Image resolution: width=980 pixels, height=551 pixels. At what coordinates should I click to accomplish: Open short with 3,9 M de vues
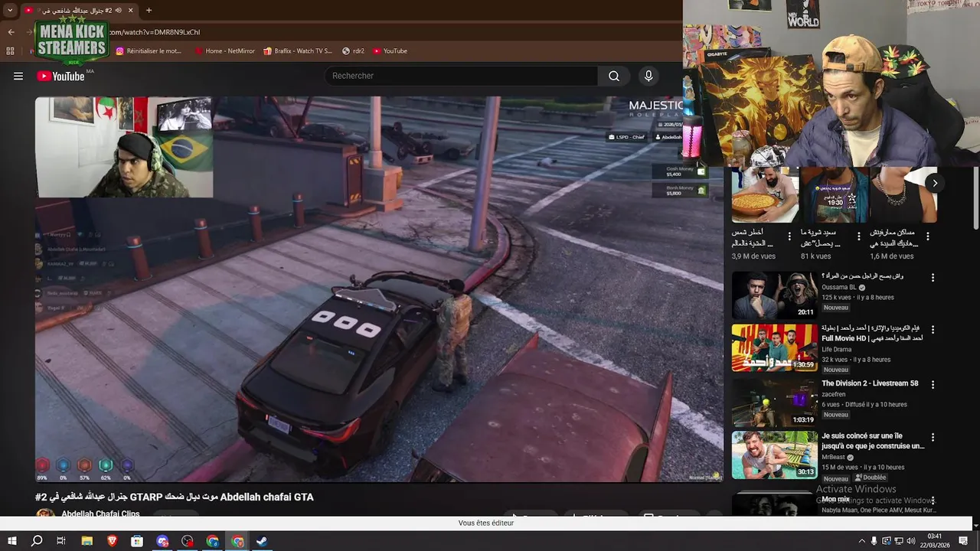(765, 195)
